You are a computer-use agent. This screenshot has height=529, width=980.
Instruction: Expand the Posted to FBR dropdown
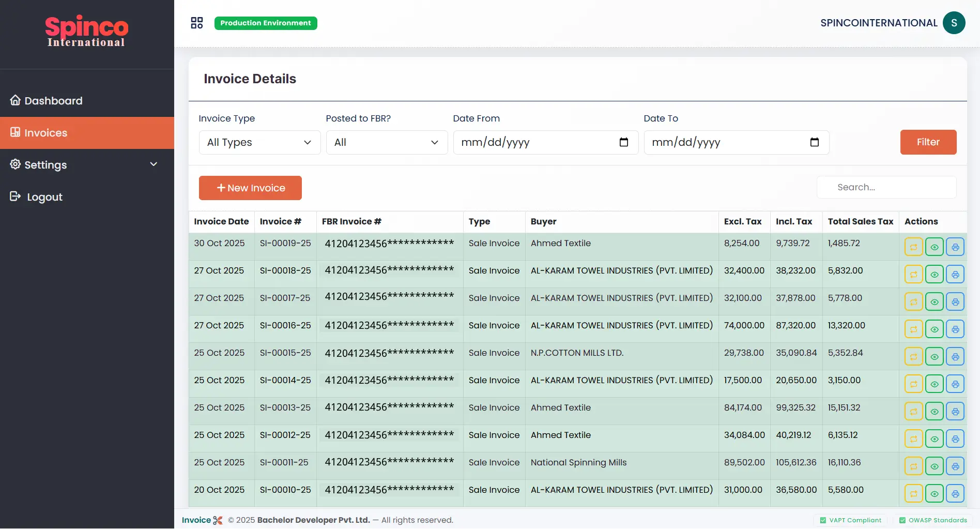[387, 142]
